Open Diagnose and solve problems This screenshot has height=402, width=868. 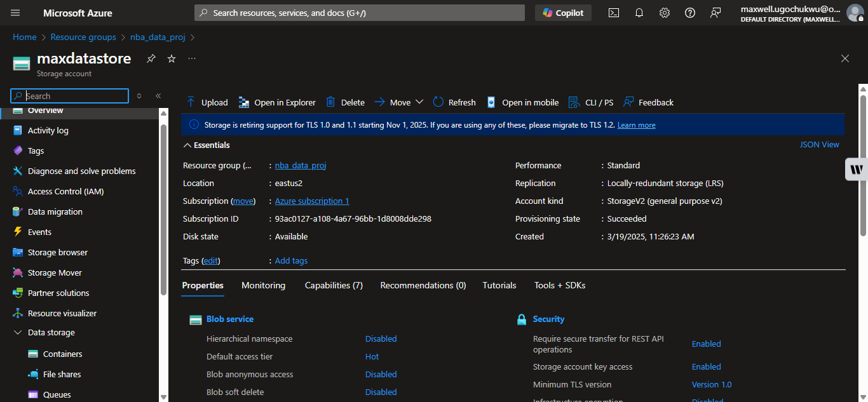point(81,171)
